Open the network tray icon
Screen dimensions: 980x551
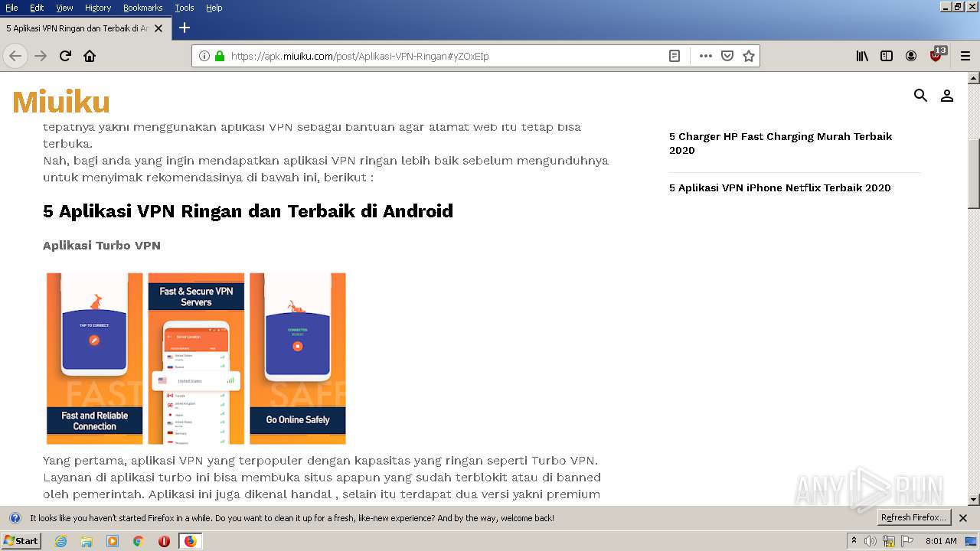(x=889, y=541)
